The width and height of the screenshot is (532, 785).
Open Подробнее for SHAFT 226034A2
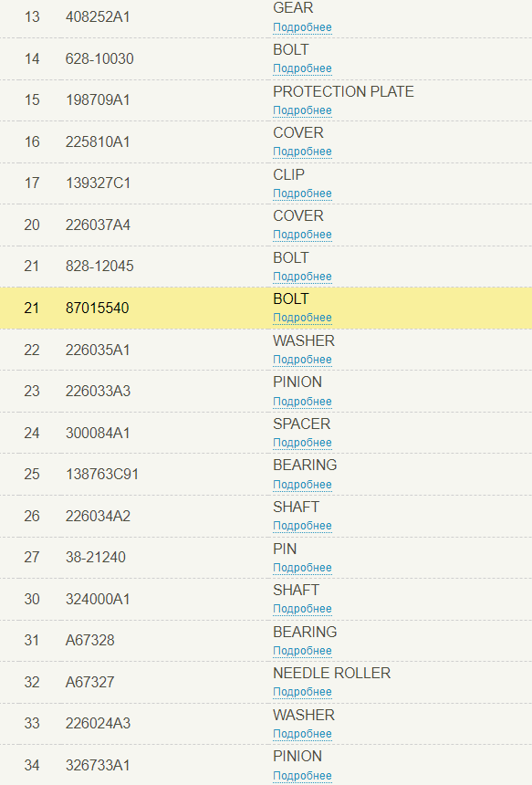pos(302,526)
